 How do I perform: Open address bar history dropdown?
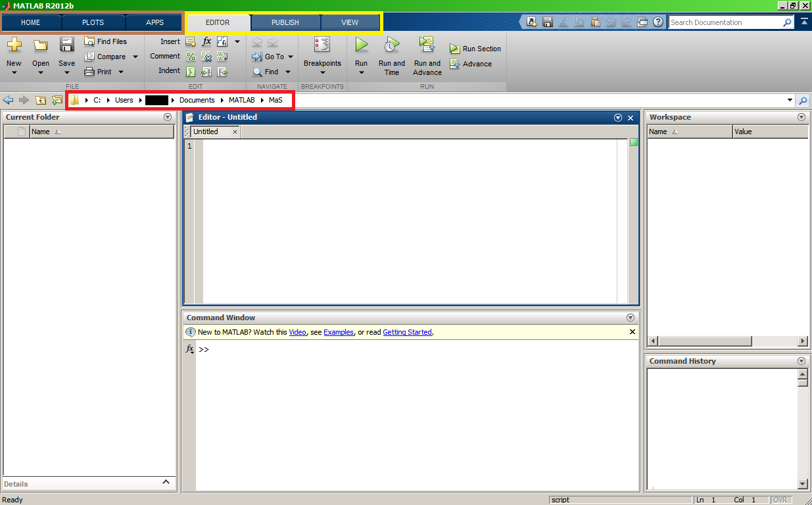click(x=790, y=100)
